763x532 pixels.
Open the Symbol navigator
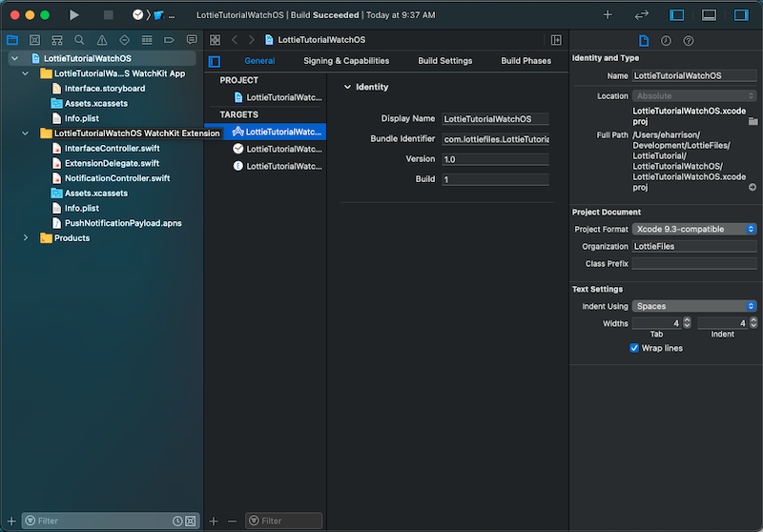click(x=57, y=40)
